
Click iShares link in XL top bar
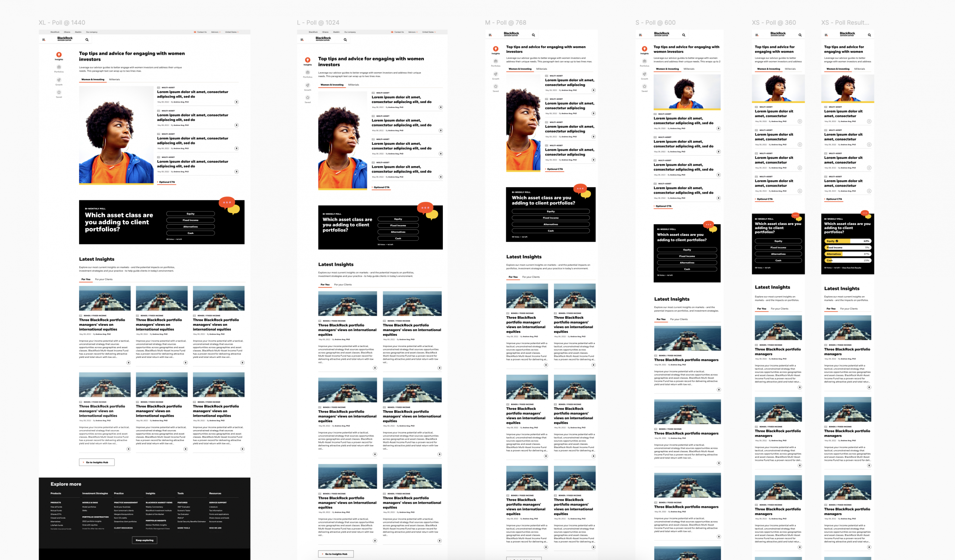coord(67,32)
